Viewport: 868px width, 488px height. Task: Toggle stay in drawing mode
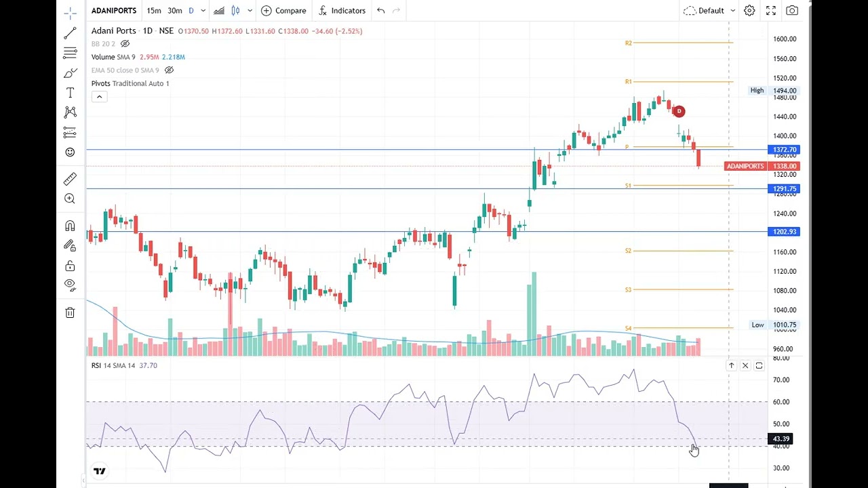pos(70,245)
